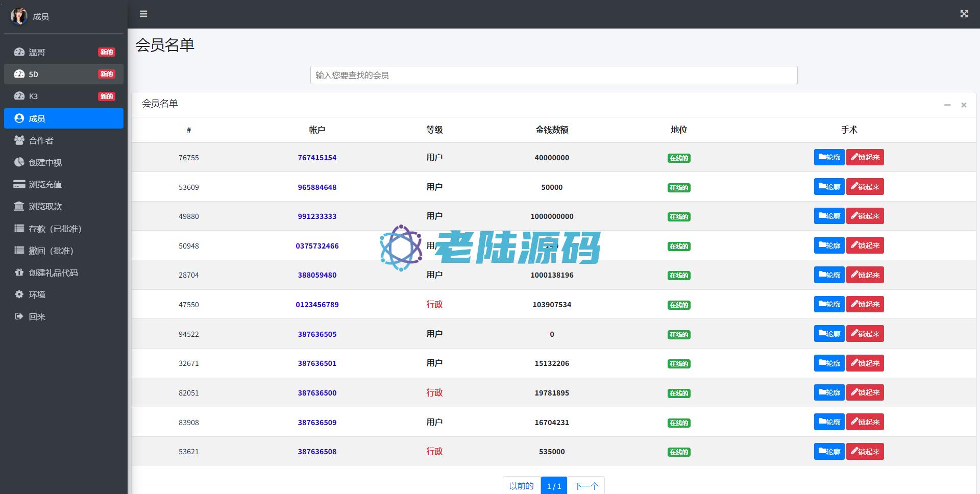The height and width of the screenshot is (494, 980).
Task: Click the user avatar picture
Action: [x=19, y=16]
